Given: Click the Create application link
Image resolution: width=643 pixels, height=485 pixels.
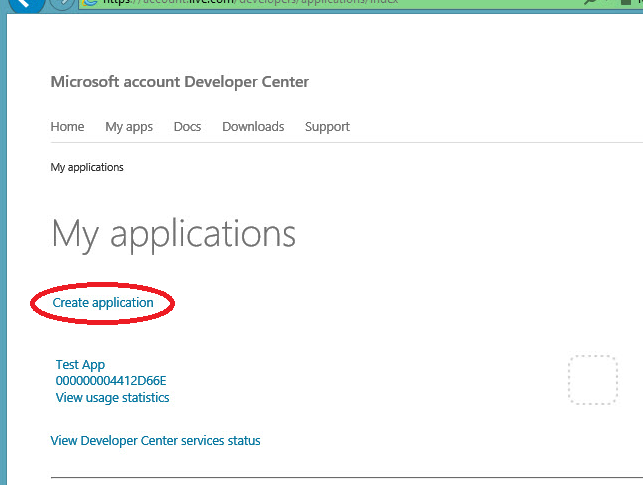Looking at the screenshot, I should point(103,303).
